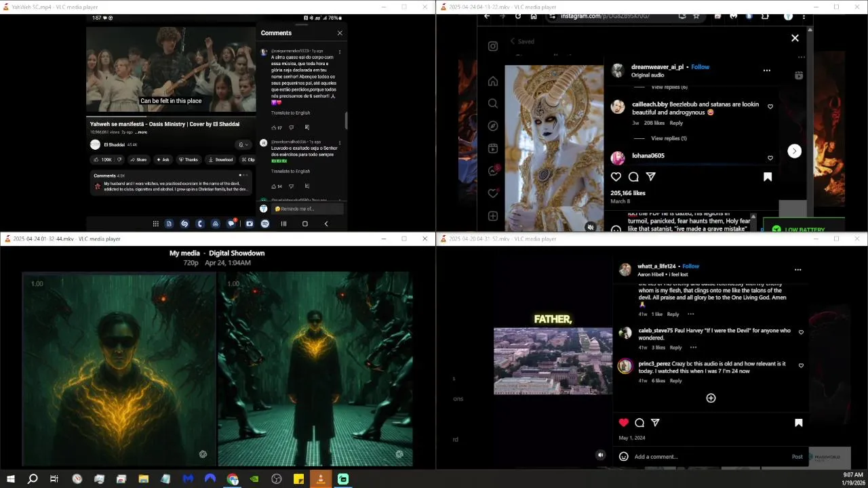The image size is (868, 488).
Task: Click share arrow on whatt_a_life124 post
Action: click(655, 422)
